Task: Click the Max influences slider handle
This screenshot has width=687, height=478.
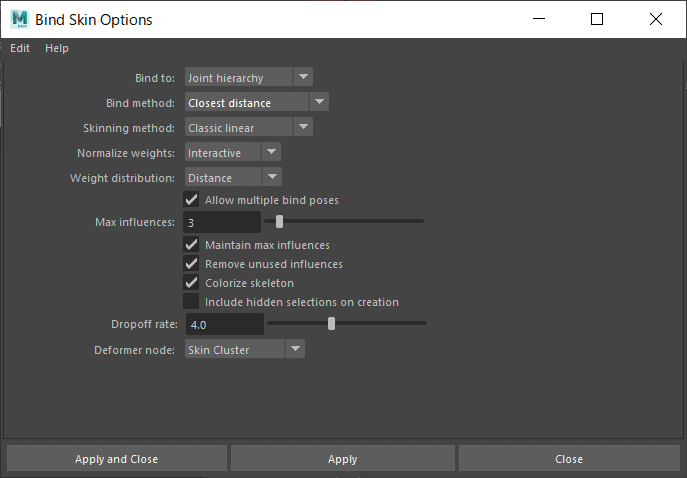Action: tap(279, 222)
